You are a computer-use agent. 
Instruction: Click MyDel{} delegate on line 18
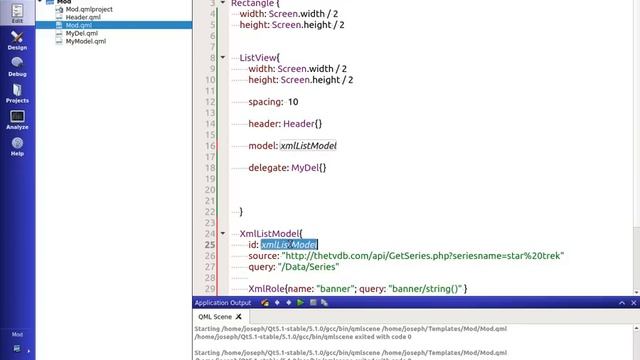(309, 168)
